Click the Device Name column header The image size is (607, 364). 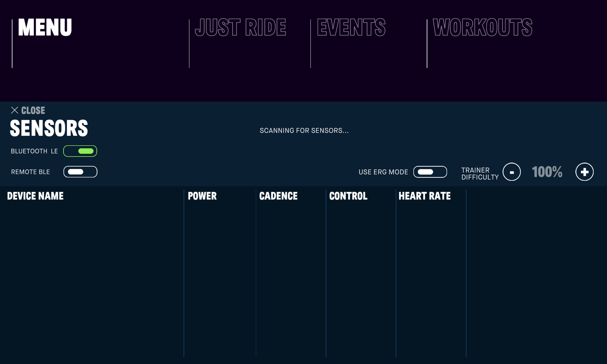(35, 196)
